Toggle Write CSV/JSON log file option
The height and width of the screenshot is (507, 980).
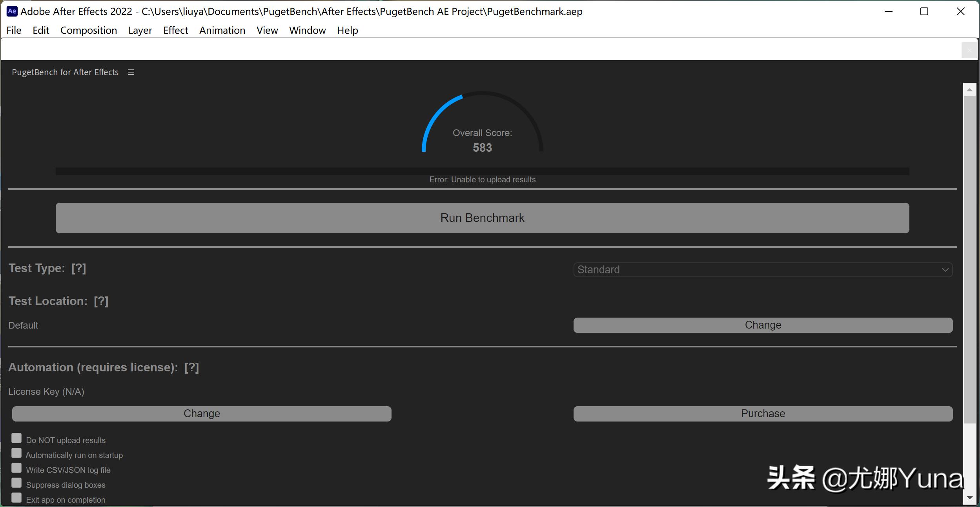16,468
